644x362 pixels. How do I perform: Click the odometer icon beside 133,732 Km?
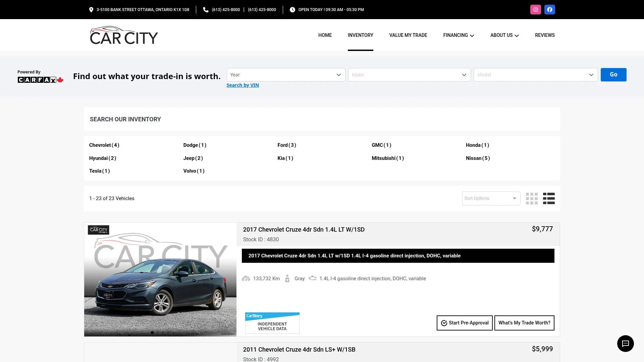[x=246, y=279]
